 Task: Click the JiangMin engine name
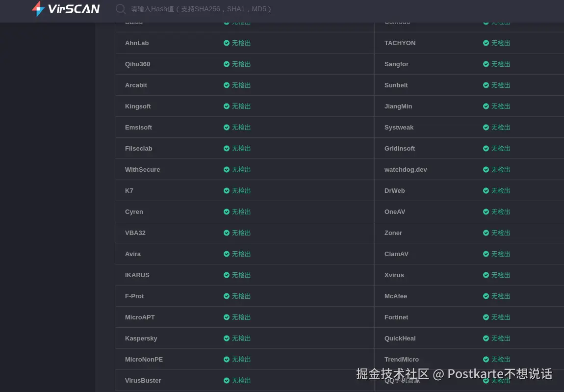click(x=398, y=106)
